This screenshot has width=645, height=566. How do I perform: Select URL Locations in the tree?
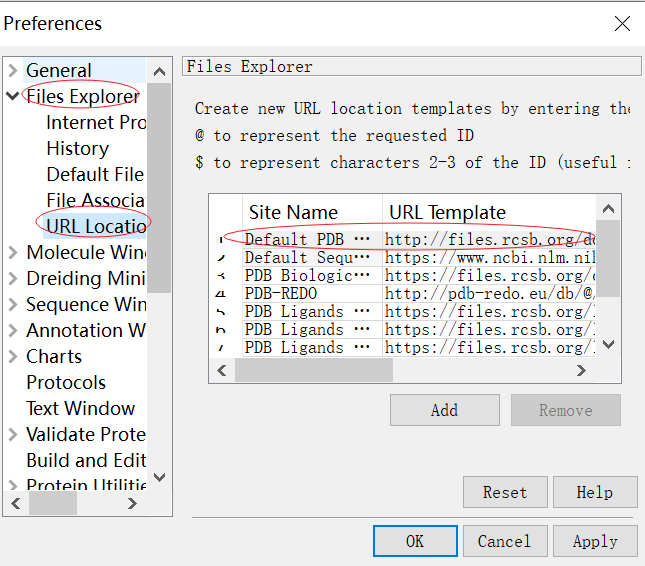[95, 226]
